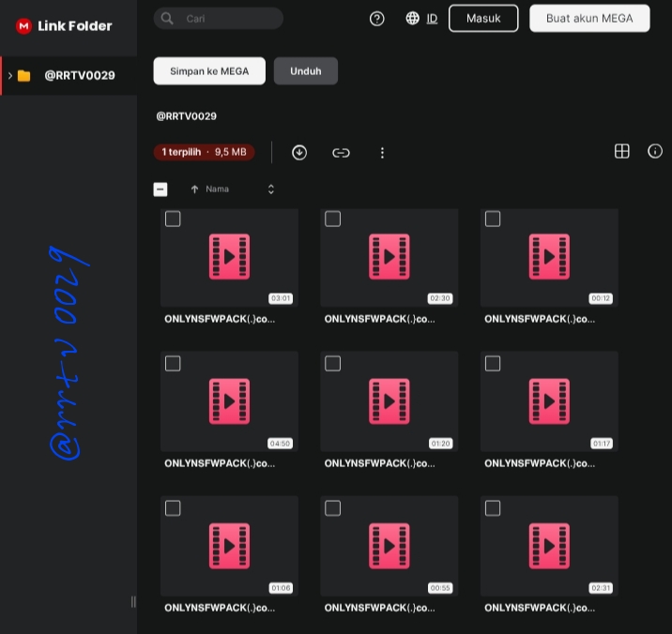Open video file icon with 02:30 duration

389,257
